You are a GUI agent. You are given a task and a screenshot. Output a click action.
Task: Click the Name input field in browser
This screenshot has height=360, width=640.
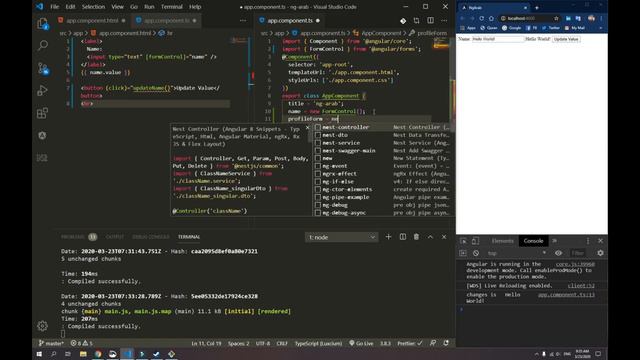[x=498, y=39]
